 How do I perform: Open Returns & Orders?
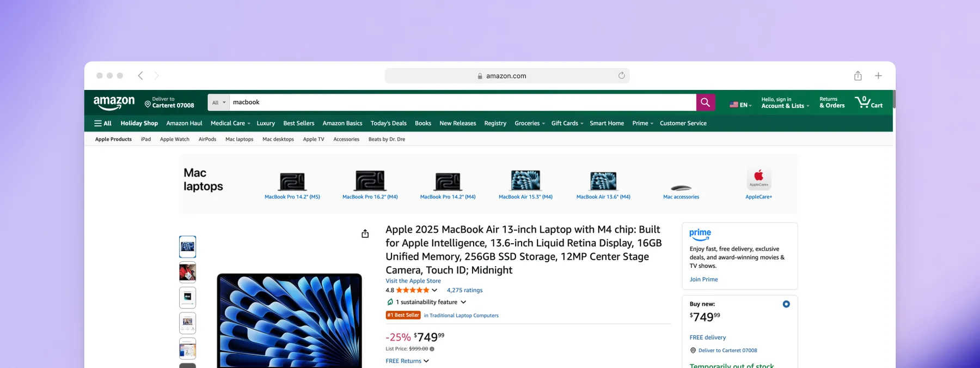click(x=832, y=102)
